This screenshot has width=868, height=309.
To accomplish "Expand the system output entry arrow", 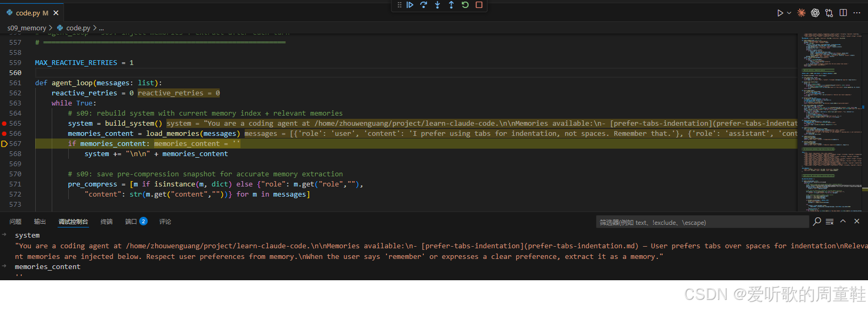I will [4, 235].
